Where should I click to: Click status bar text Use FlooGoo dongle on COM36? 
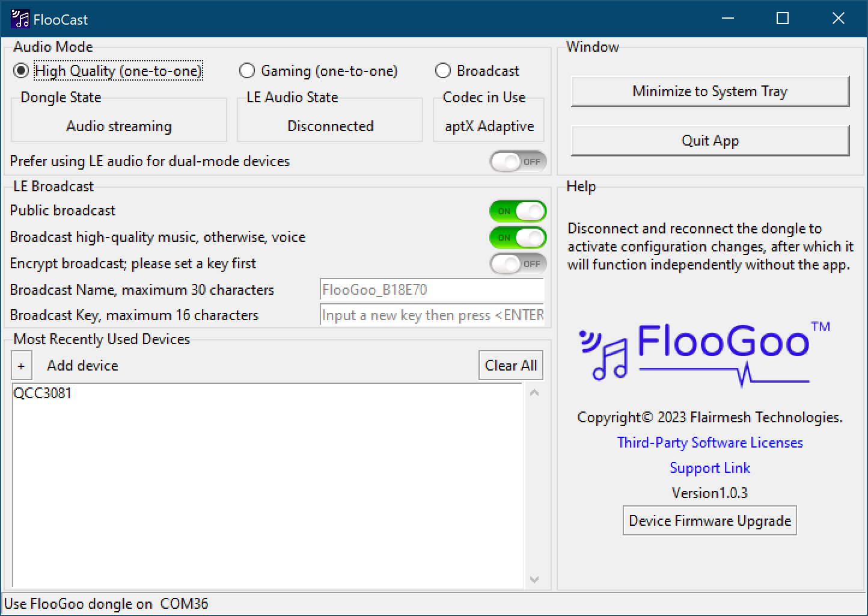106,604
